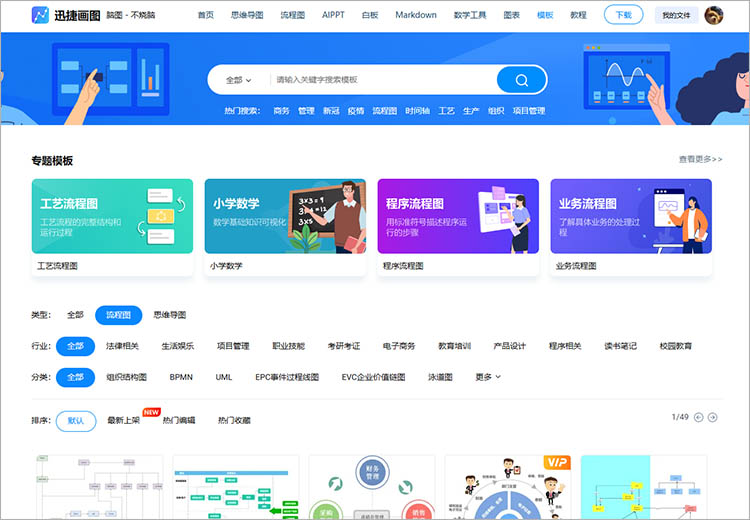750x520 pixels.
Task: Open the 白板 nav item
Action: coord(370,15)
